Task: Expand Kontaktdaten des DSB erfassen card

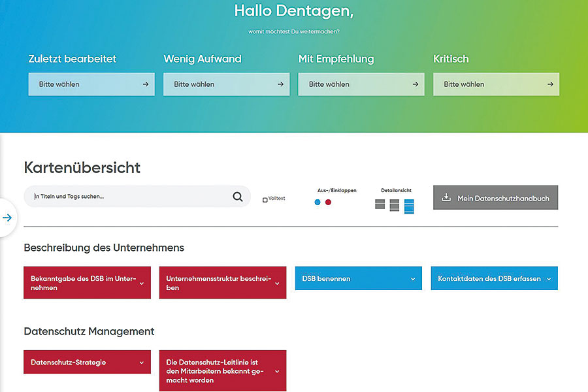Action: click(x=549, y=279)
